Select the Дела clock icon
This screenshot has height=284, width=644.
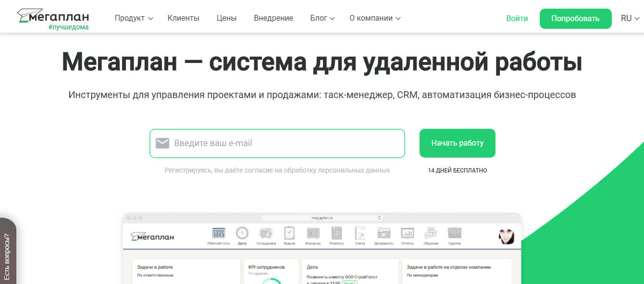coord(242,234)
